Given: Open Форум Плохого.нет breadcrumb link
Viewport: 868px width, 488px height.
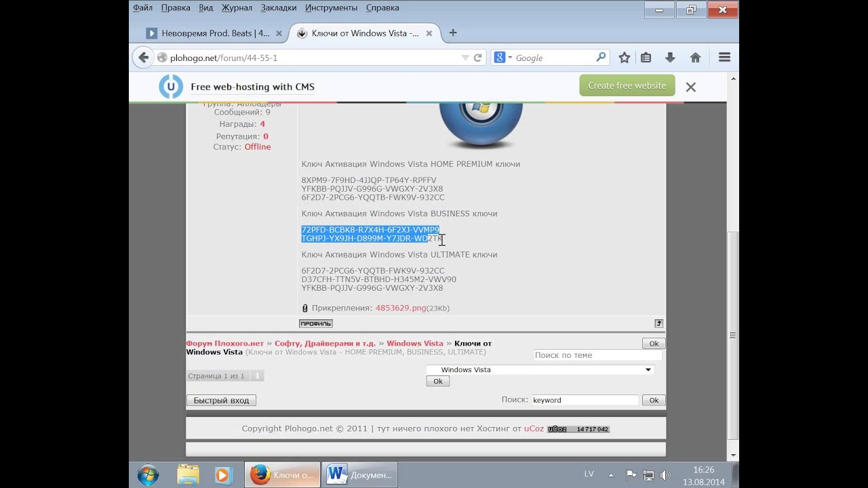Looking at the screenshot, I should pyautogui.click(x=224, y=344).
